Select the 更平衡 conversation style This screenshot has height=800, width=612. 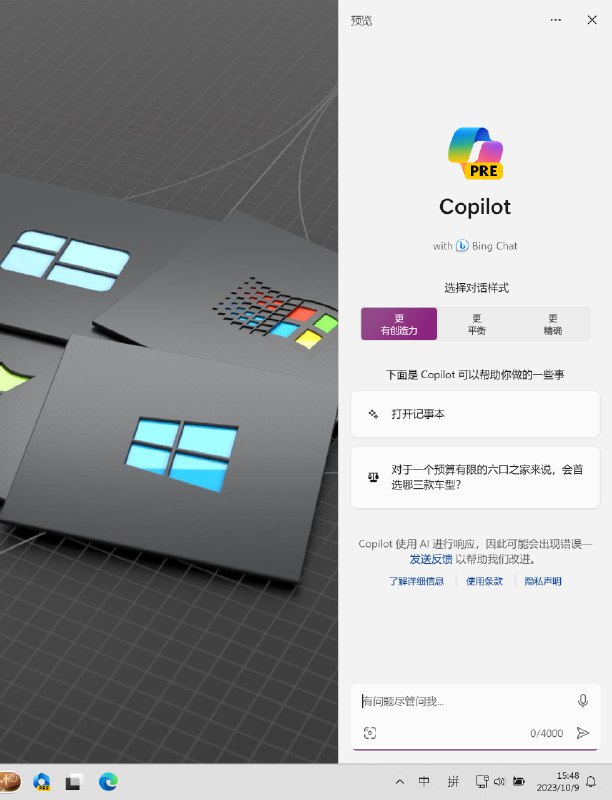pos(476,324)
